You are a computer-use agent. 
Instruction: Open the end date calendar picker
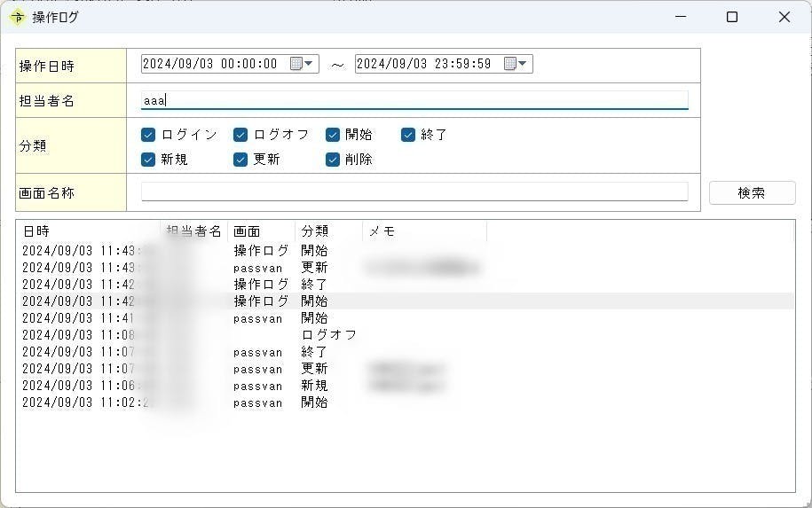pyautogui.click(x=515, y=64)
